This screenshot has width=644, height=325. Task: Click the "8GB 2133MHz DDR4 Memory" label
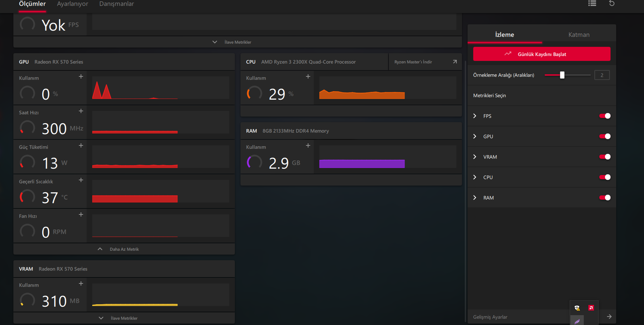(296, 131)
